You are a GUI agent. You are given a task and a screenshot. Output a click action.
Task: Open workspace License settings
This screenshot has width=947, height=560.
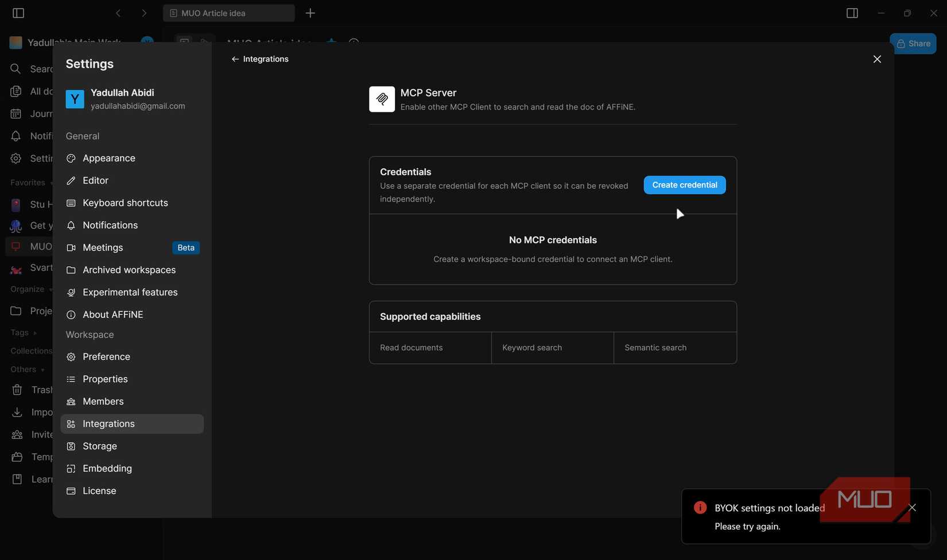(132, 491)
